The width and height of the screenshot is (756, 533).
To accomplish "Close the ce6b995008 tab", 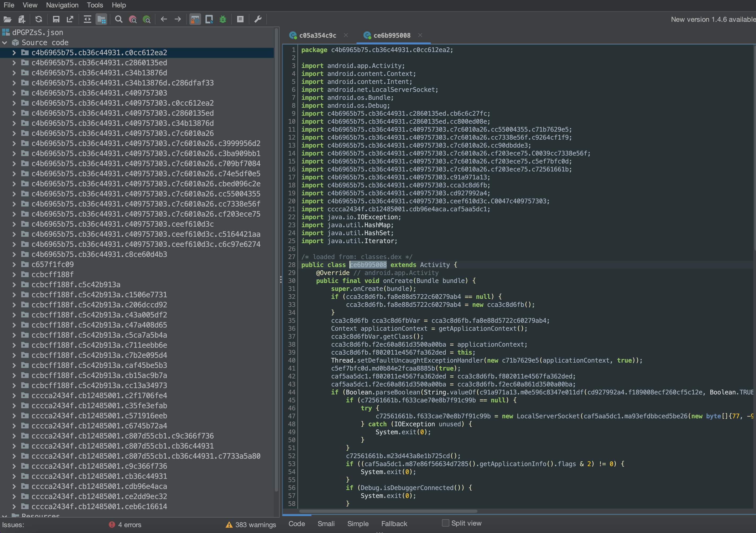I will [420, 35].
